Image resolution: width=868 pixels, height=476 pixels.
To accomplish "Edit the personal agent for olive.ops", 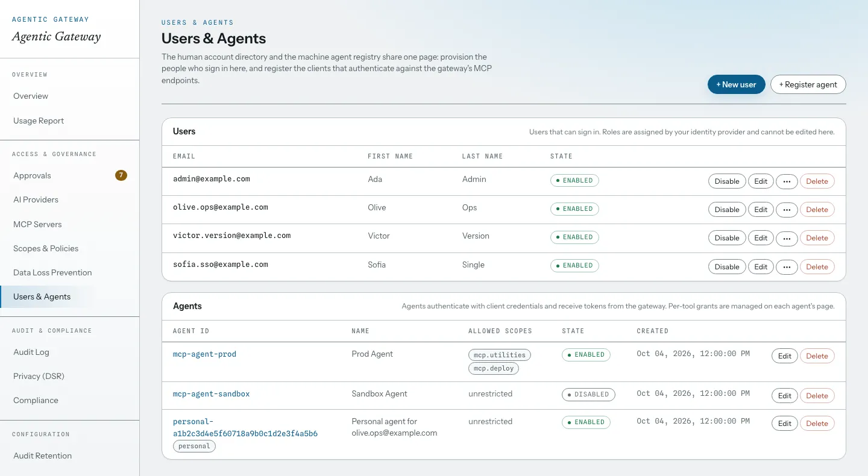I will (785, 424).
